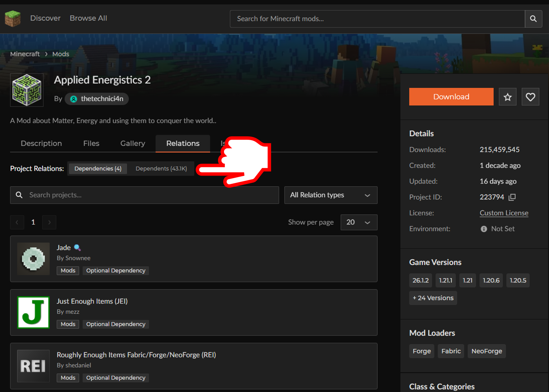The width and height of the screenshot is (549, 392).
Task: Click the By shedaniel author text
Action: point(74,366)
